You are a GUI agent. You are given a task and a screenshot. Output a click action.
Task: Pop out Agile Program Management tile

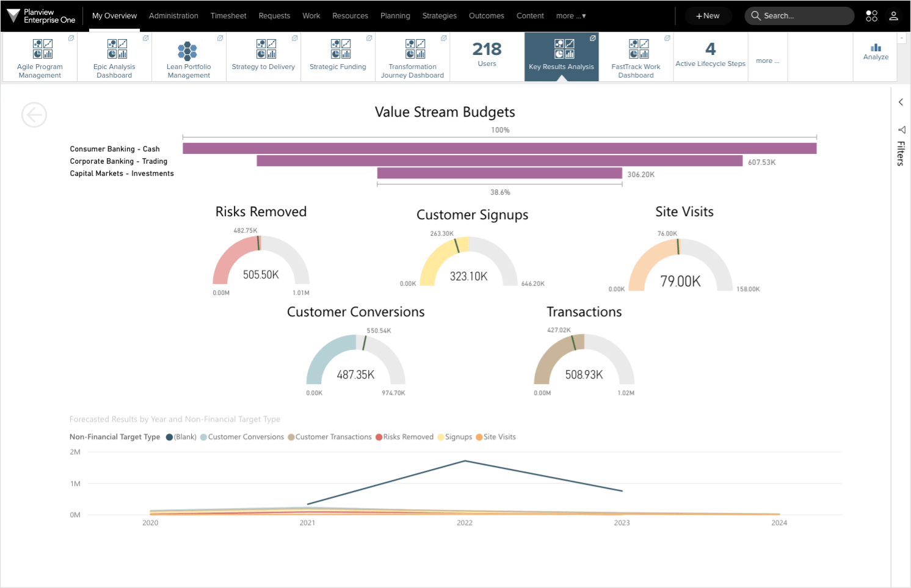click(x=71, y=38)
